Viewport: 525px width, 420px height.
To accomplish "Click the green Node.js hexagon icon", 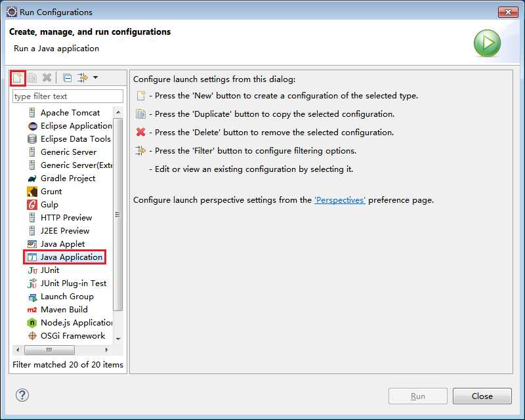I will click(31, 323).
